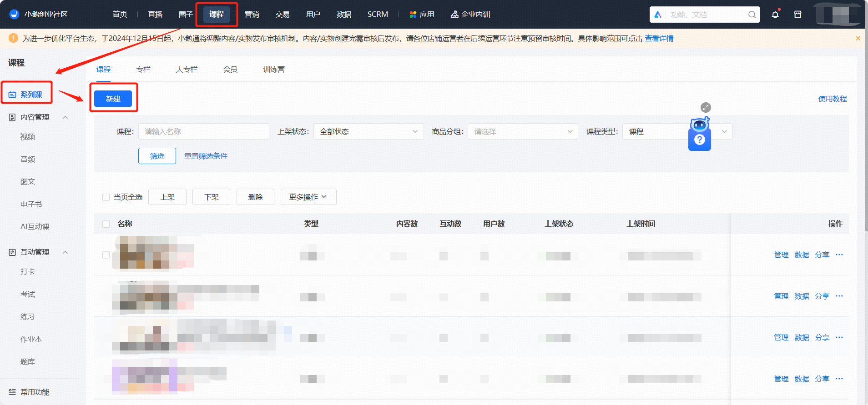Screen dimensions: 868x405
Task: Click the 删除 batch button
Action: click(255, 197)
